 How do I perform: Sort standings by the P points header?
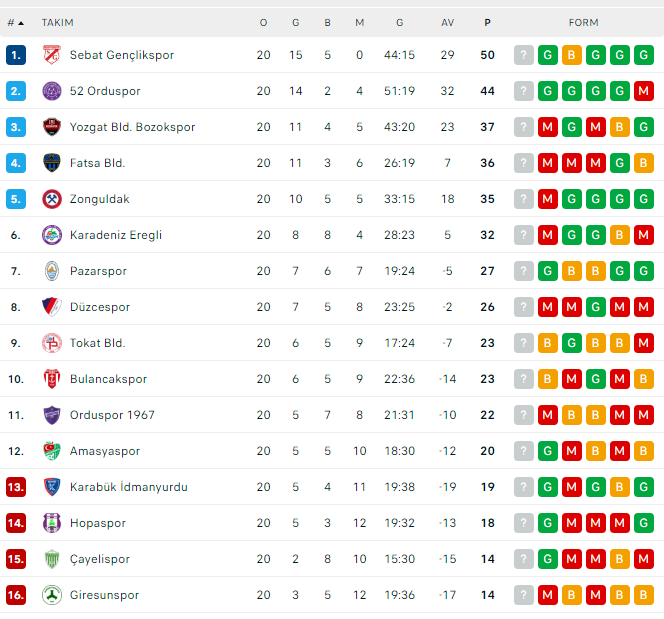pyautogui.click(x=487, y=22)
